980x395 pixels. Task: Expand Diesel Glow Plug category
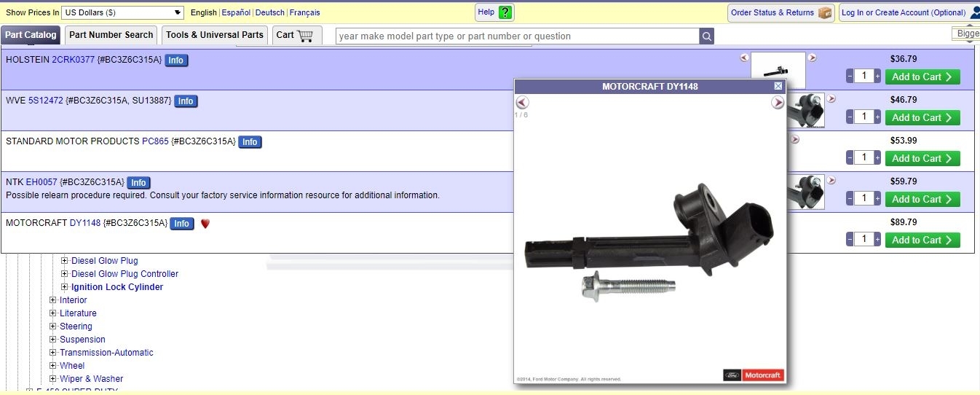tap(65, 261)
